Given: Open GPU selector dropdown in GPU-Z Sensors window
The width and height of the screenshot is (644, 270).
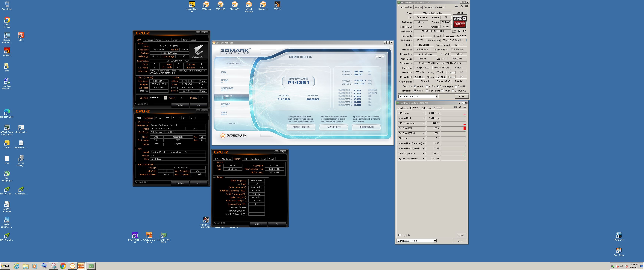Looking at the screenshot, I should tap(435, 241).
